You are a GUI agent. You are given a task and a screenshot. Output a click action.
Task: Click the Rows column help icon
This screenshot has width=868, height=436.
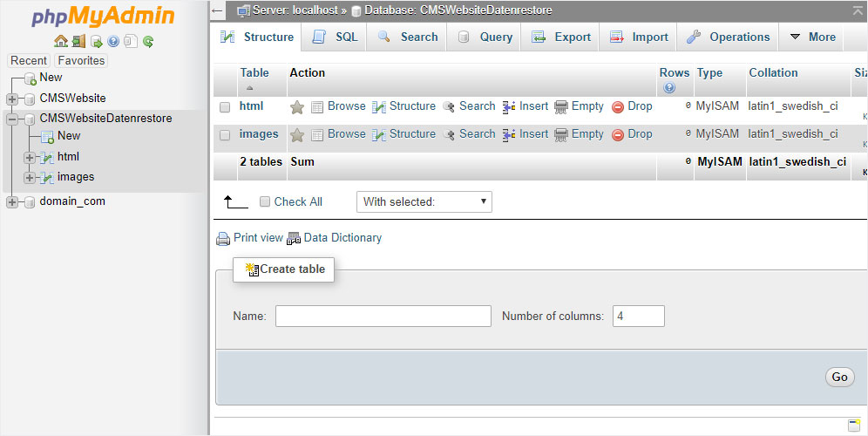pos(668,87)
